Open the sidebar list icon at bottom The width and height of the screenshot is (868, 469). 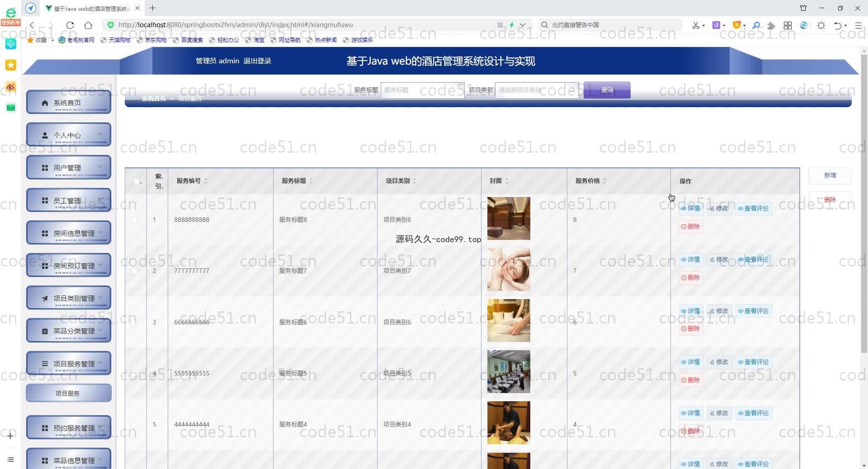(11, 460)
